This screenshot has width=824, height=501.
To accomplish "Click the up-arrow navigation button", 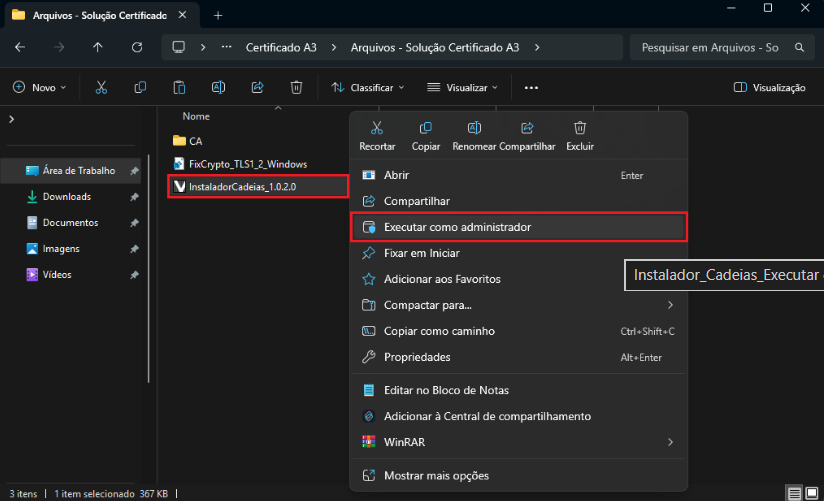I will [97, 47].
